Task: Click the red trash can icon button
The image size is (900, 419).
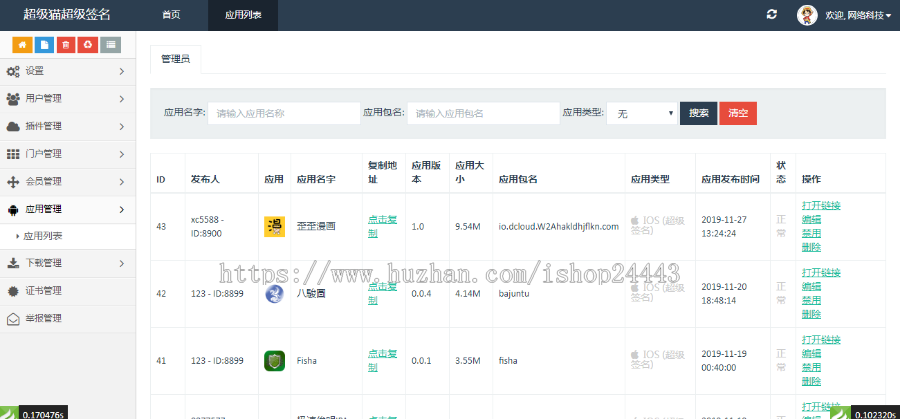Action: [x=66, y=45]
